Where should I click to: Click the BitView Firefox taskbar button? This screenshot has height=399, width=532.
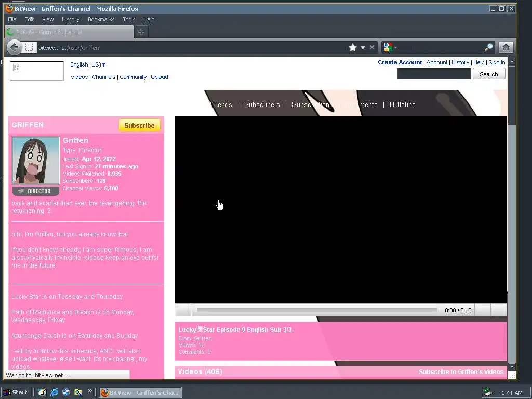tap(140, 392)
